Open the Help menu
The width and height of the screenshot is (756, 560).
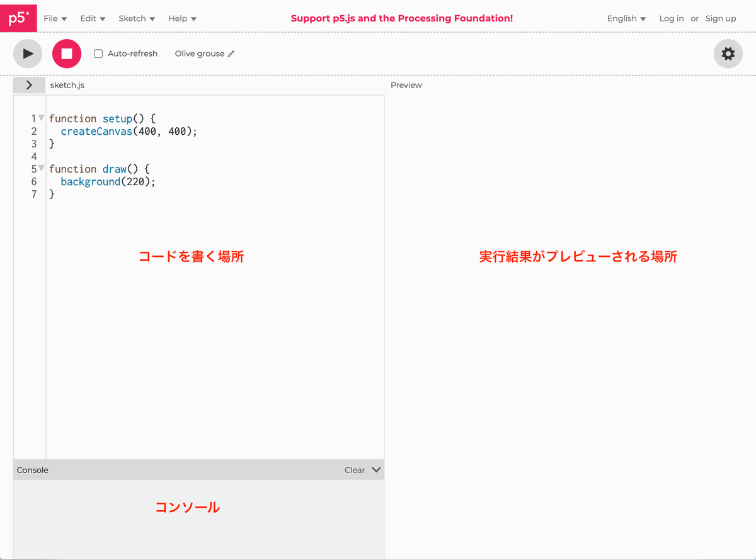click(181, 18)
